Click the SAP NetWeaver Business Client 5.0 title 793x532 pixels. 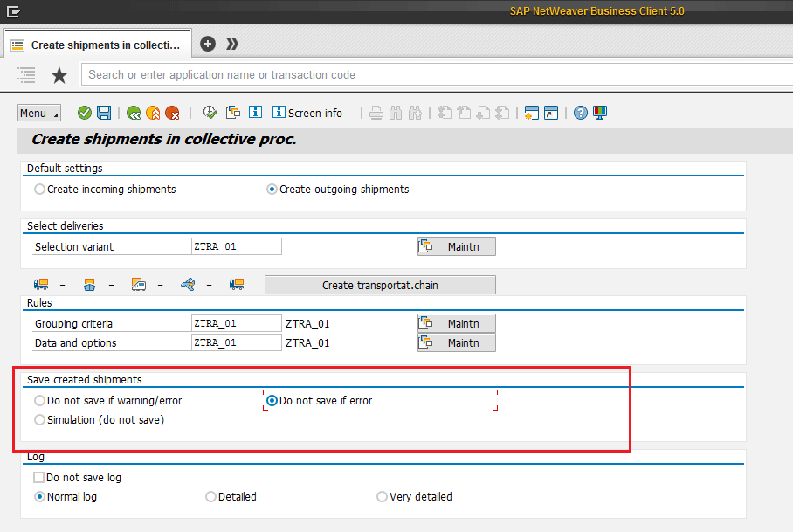[x=596, y=11]
